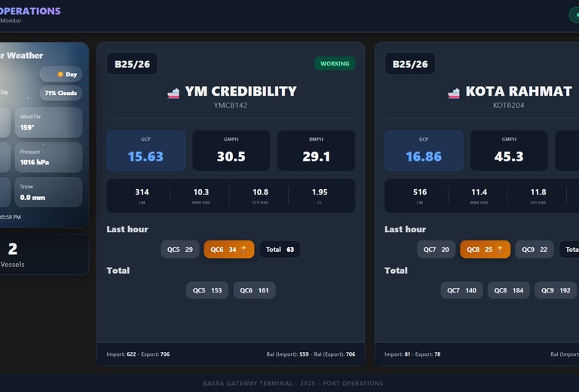579x392 pixels.
Task: Click the ship icon beside KOTA RAHMAT
Action: 454,93
